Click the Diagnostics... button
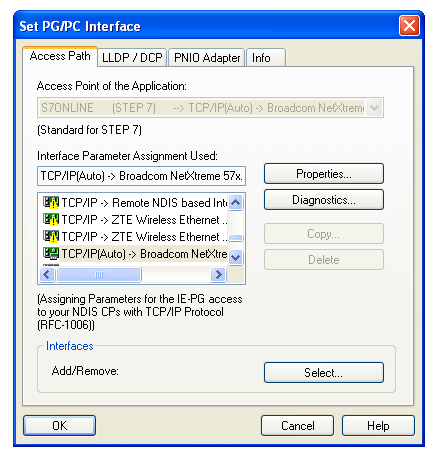The height and width of the screenshot is (459, 434). pyautogui.click(x=324, y=200)
